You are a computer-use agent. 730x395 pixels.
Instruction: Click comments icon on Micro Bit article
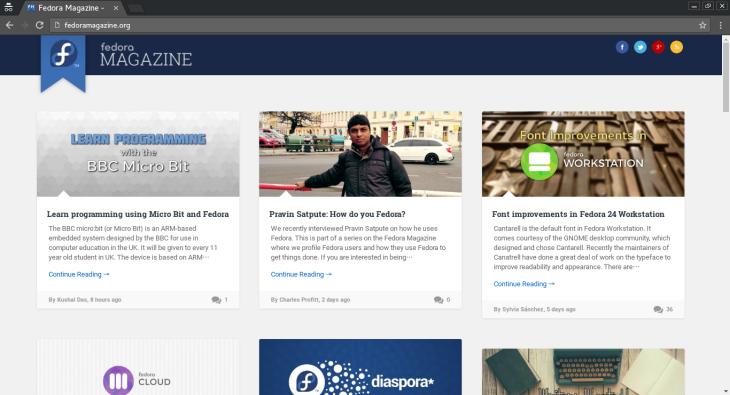click(x=216, y=300)
